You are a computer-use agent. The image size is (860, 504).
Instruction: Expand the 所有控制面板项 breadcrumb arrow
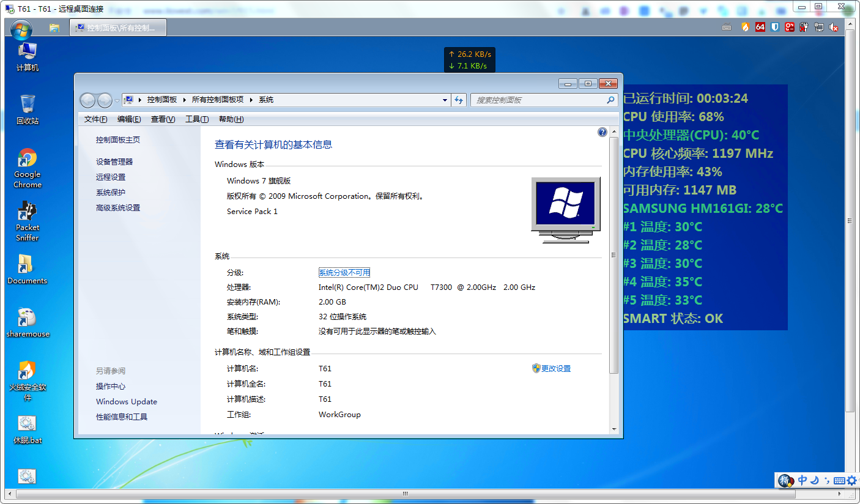[251, 100]
